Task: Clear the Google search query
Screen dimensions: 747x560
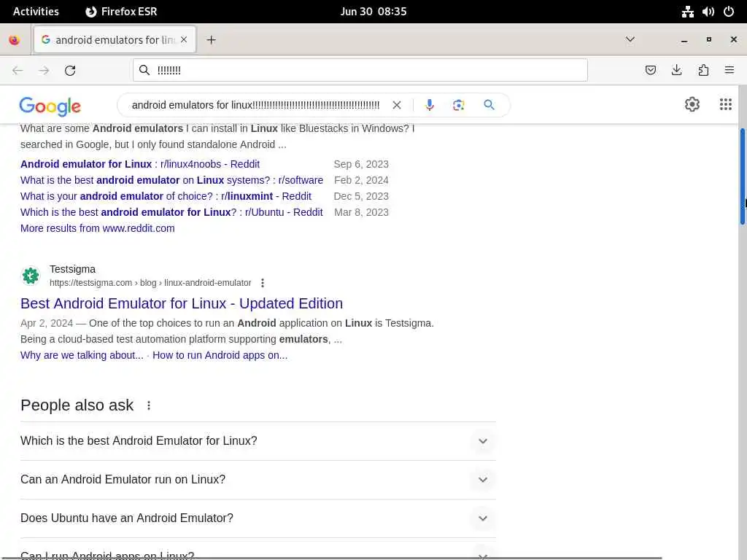Action: coord(396,105)
